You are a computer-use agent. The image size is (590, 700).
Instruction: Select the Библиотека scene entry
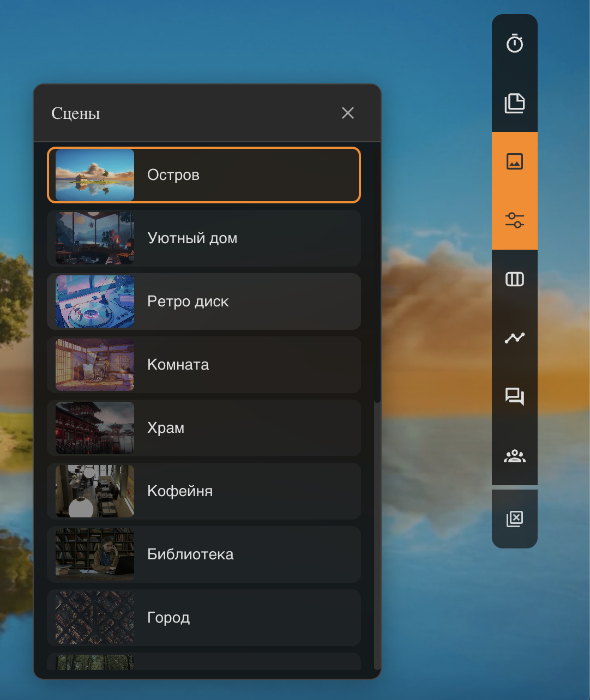click(x=204, y=554)
